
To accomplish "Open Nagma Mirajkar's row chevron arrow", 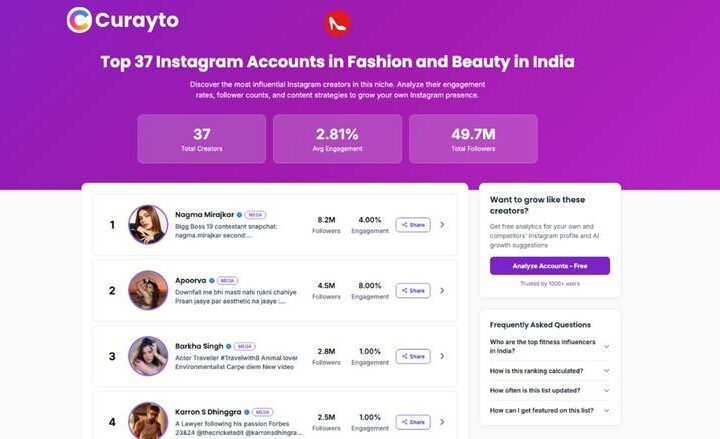I will pos(442,225).
